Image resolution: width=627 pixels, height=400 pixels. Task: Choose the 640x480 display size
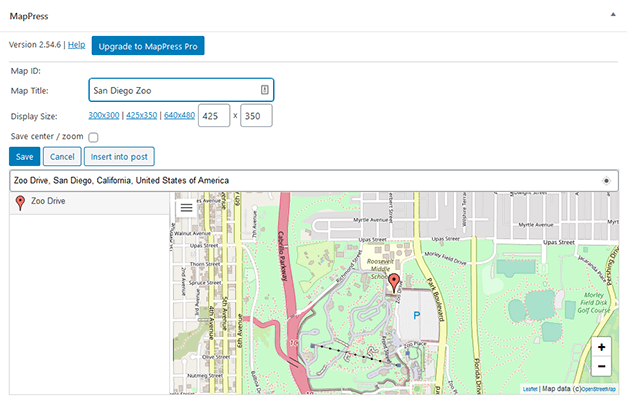pyautogui.click(x=179, y=116)
